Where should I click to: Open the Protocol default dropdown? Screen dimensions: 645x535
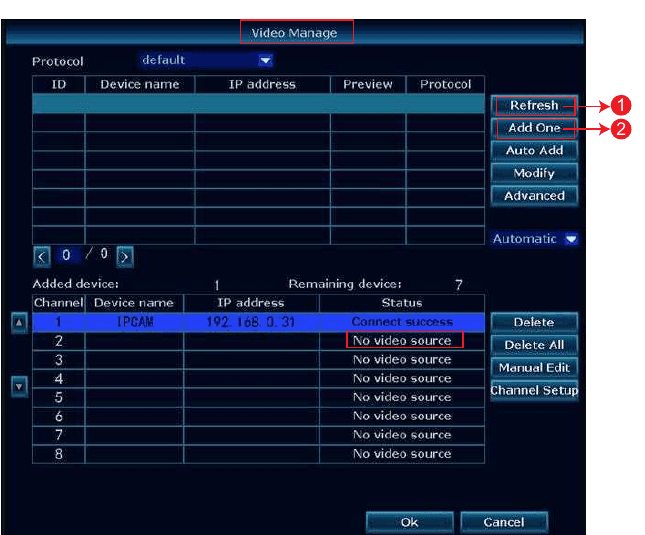(x=206, y=60)
